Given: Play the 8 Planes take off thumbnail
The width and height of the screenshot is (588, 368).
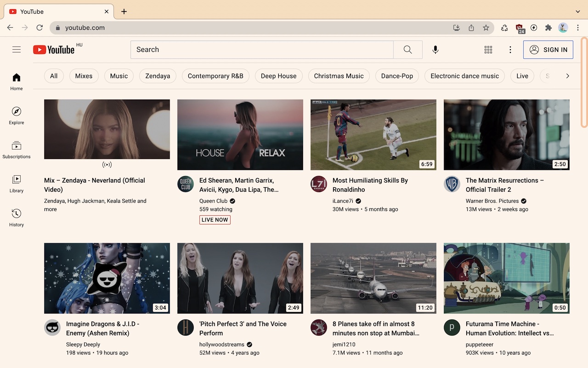Looking at the screenshot, I should [373, 278].
